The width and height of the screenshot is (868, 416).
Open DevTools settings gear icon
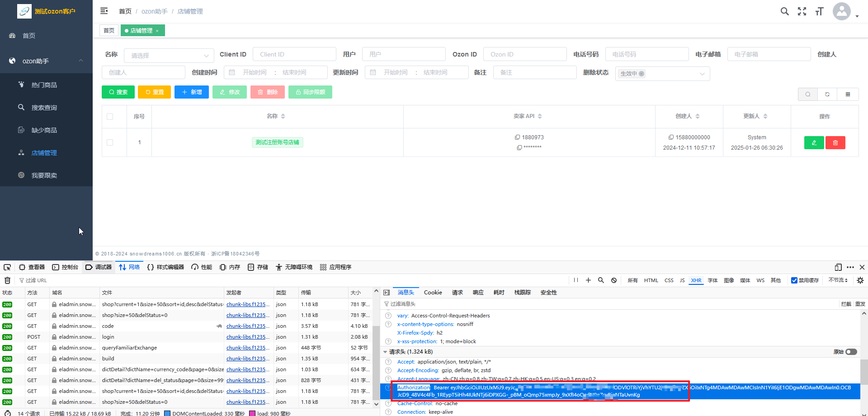tap(860, 280)
